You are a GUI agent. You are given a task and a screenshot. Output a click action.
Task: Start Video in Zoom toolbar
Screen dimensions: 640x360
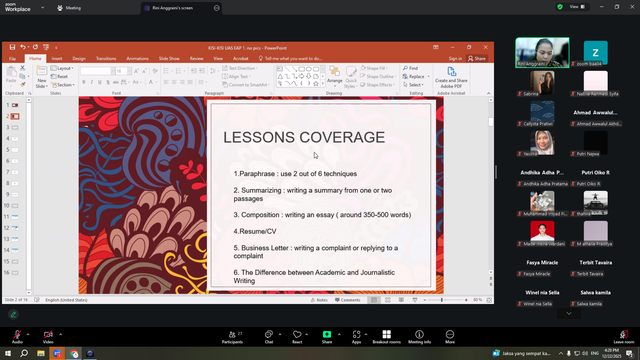[48, 337]
